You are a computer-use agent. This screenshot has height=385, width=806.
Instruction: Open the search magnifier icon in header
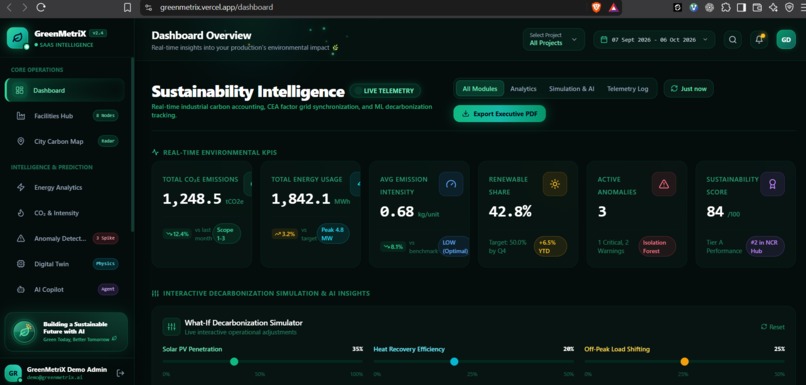tap(732, 40)
